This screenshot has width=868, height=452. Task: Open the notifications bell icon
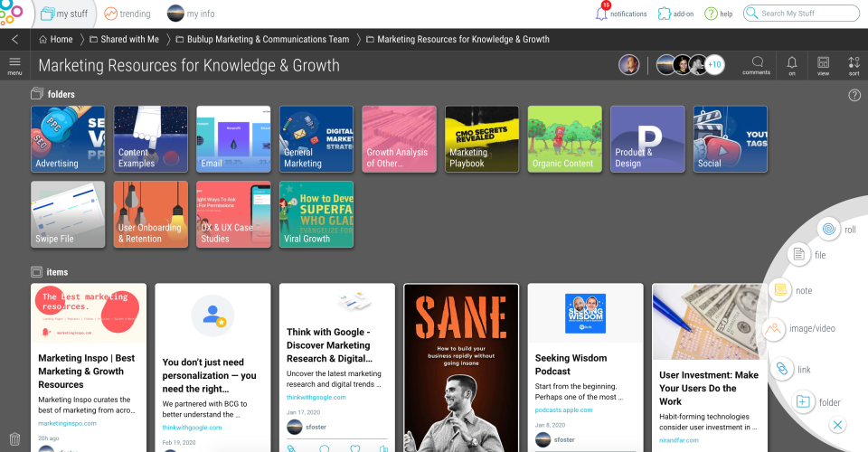(x=602, y=13)
